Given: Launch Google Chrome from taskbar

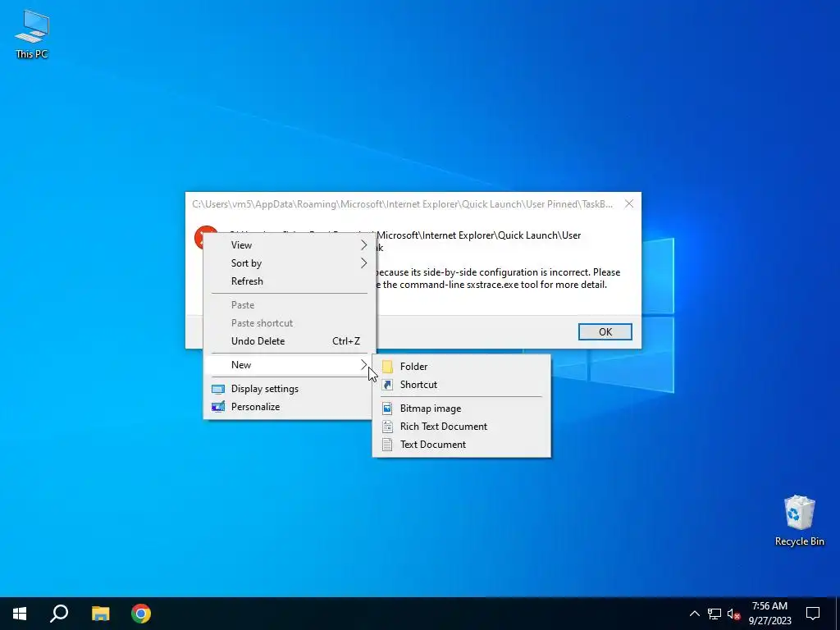Looking at the screenshot, I should click(141, 614).
